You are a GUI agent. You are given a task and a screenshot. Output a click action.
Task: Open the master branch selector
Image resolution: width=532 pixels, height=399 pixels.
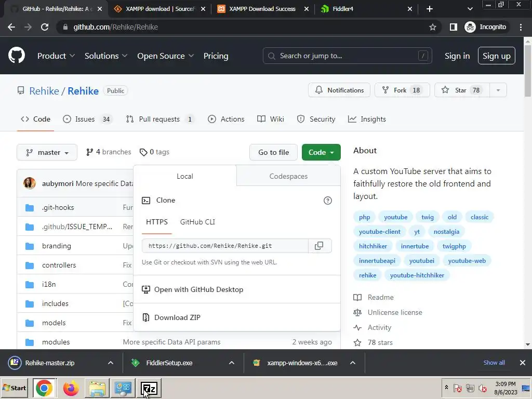tap(47, 152)
